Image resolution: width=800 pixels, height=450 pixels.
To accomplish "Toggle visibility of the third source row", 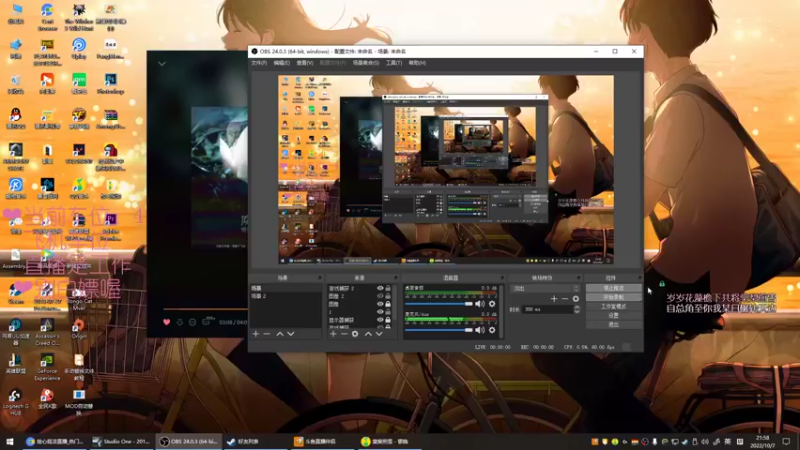I will click(380, 304).
